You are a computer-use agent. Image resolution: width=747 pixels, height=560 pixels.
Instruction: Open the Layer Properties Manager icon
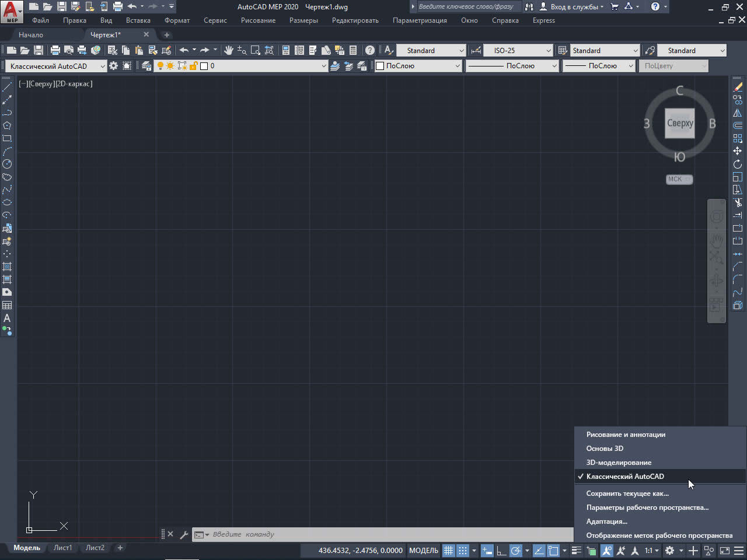[x=146, y=66]
